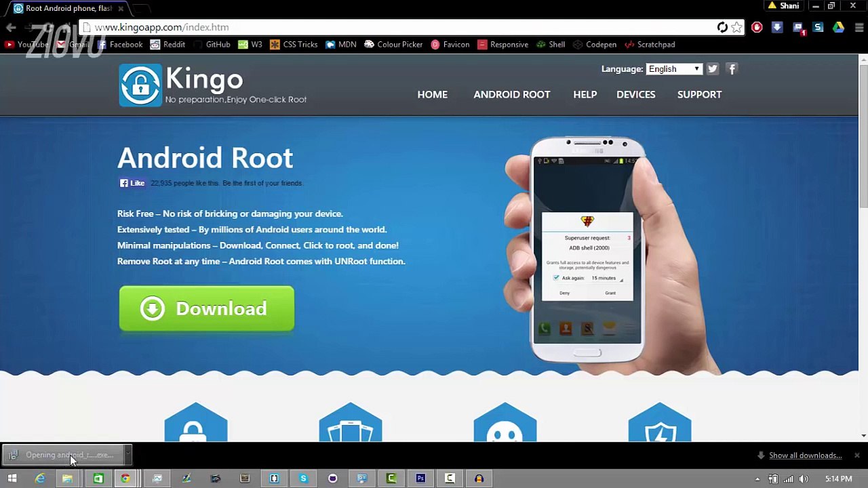Open Internet Explorer from taskbar
Viewport: 868px width, 488px height.
click(x=40, y=479)
